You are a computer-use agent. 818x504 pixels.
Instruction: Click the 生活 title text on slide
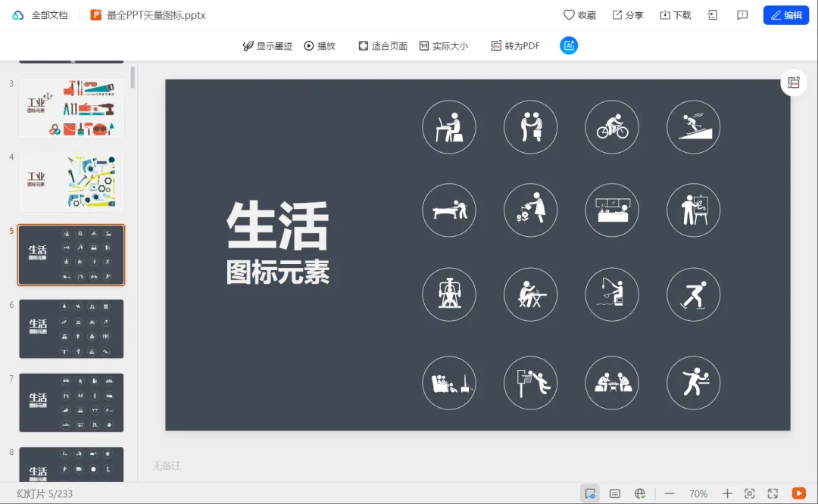point(277,226)
